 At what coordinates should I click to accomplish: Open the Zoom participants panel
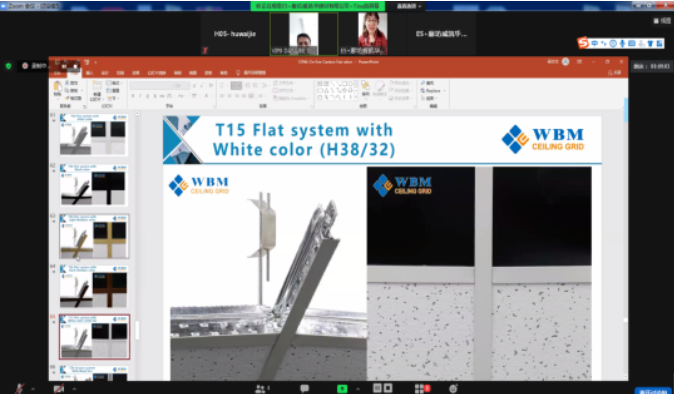[260, 388]
